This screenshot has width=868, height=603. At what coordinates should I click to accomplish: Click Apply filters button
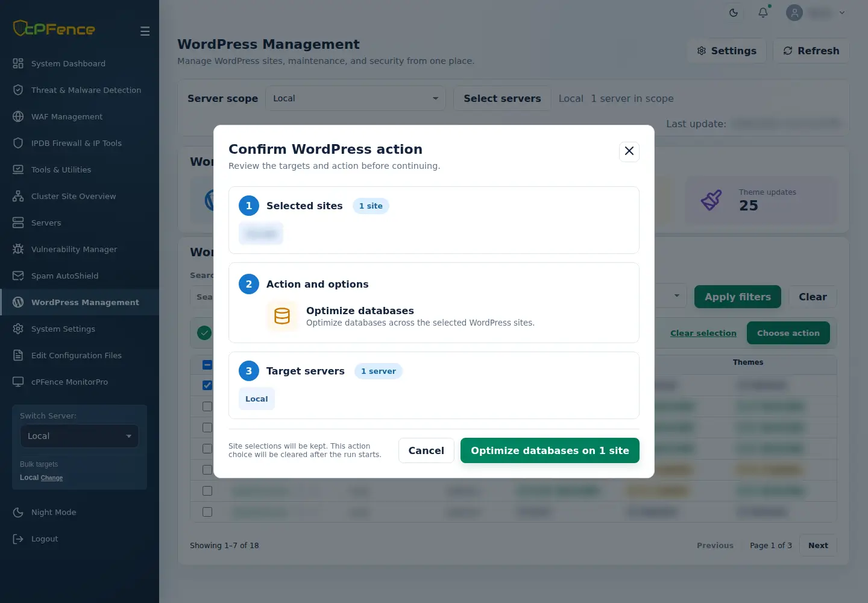pos(738,297)
